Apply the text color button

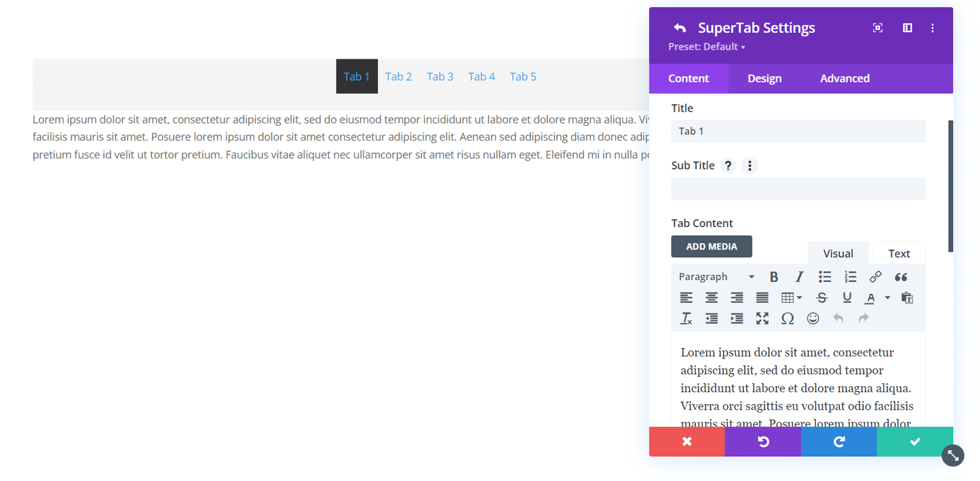pos(871,297)
